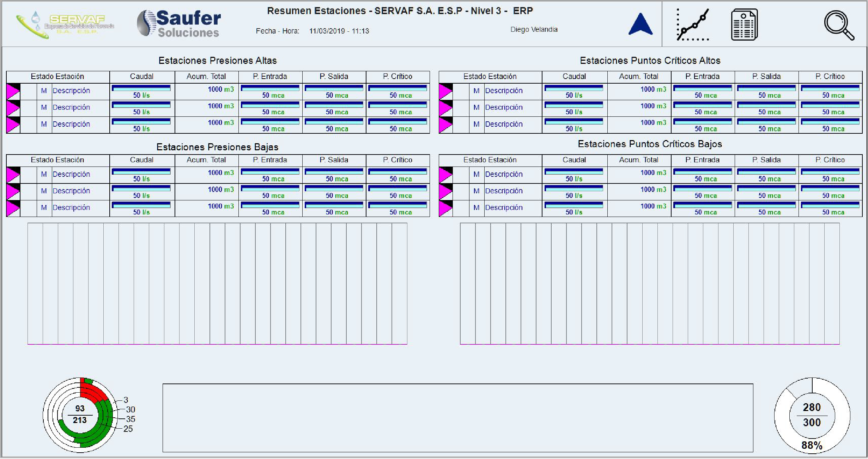Click first Caudal bar in Presiones Altas
This screenshot has height=459, width=868.
141,88
